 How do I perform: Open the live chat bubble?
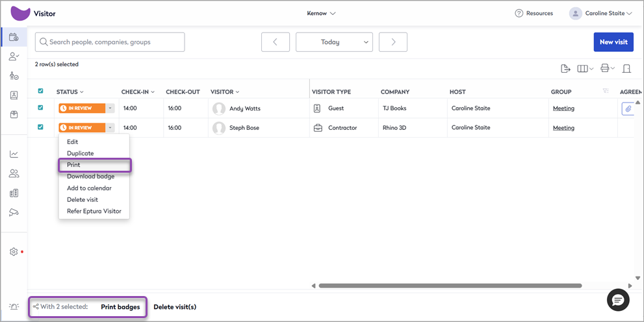point(617,299)
